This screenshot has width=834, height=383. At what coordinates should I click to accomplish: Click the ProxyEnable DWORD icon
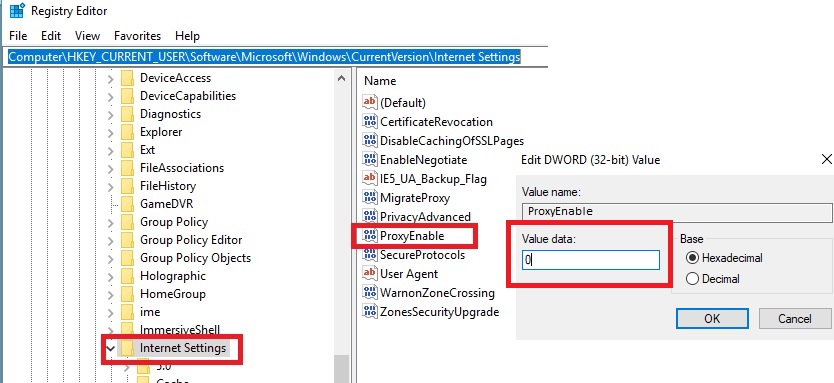370,235
